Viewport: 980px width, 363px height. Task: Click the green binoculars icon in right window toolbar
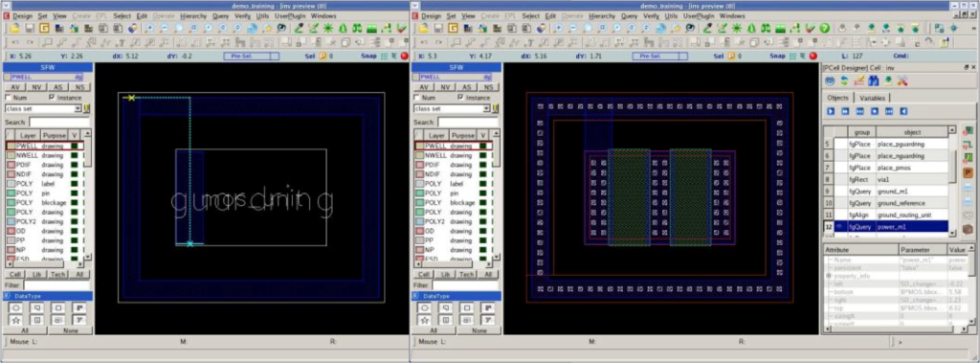coord(765,28)
